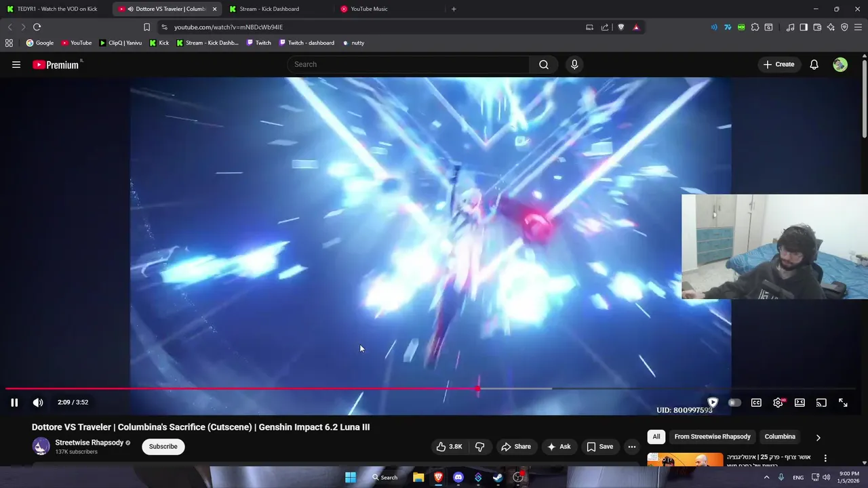This screenshot has width=868, height=488.
Task: Click the YouTube search input field
Action: click(x=408, y=64)
